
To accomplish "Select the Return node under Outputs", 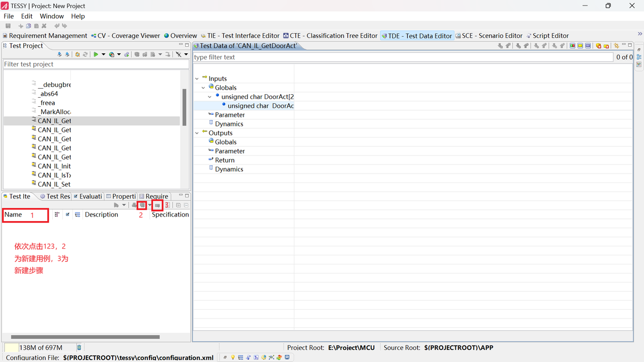I will [x=224, y=160].
